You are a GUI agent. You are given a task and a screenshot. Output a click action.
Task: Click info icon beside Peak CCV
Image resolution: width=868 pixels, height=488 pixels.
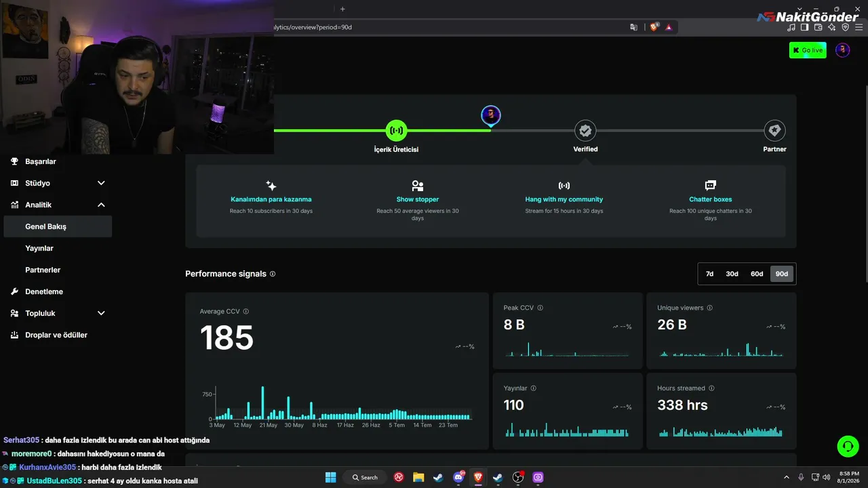[540, 308]
